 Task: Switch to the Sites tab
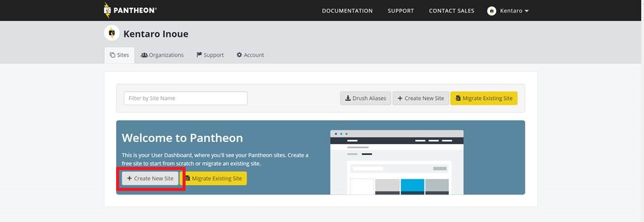coord(120,55)
